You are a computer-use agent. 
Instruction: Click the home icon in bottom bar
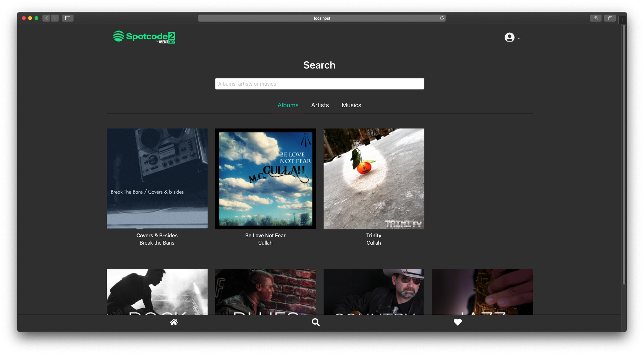[x=174, y=322]
